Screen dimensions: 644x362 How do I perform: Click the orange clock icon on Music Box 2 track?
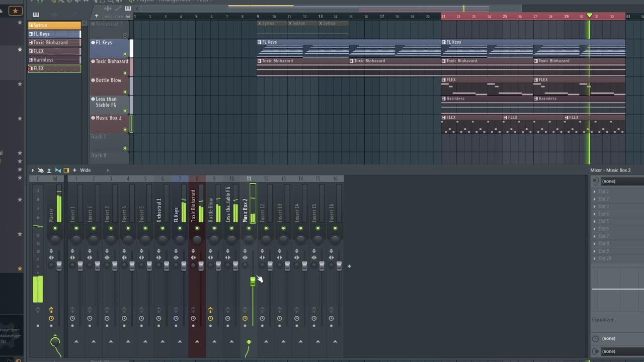[245, 318]
